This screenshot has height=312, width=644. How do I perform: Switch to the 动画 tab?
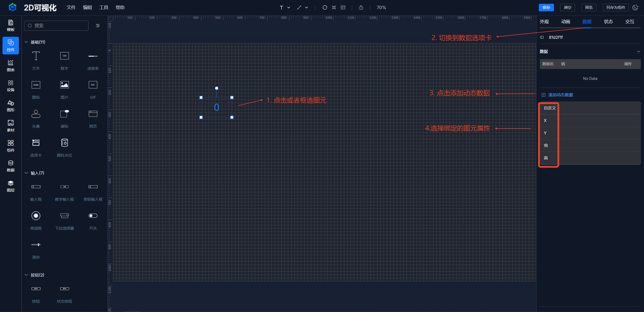tap(566, 22)
